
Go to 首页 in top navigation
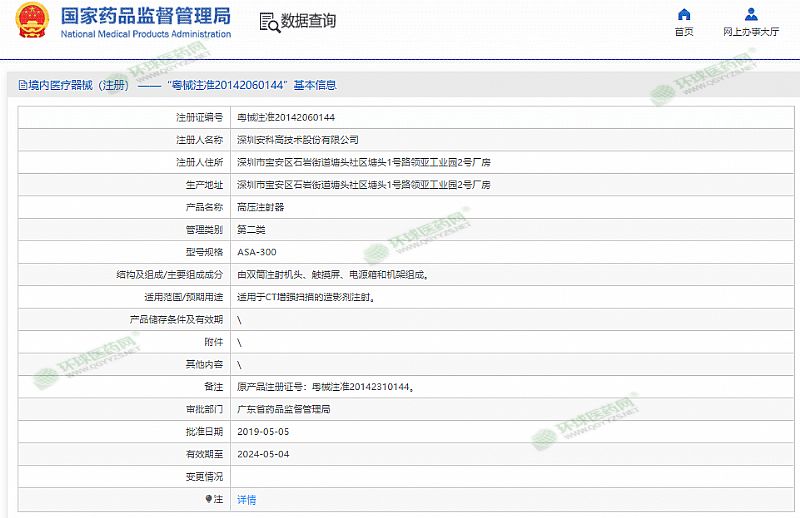click(x=684, y=32)
